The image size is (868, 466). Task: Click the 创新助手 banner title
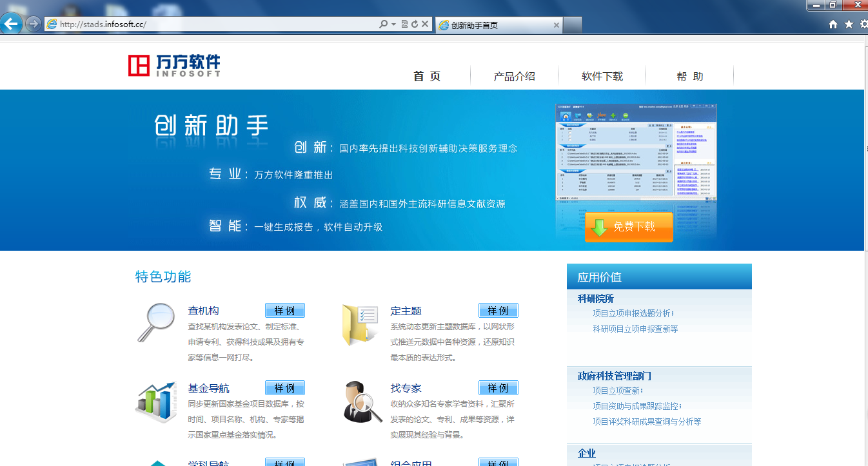pyautogui.click(x=212, y=125)
